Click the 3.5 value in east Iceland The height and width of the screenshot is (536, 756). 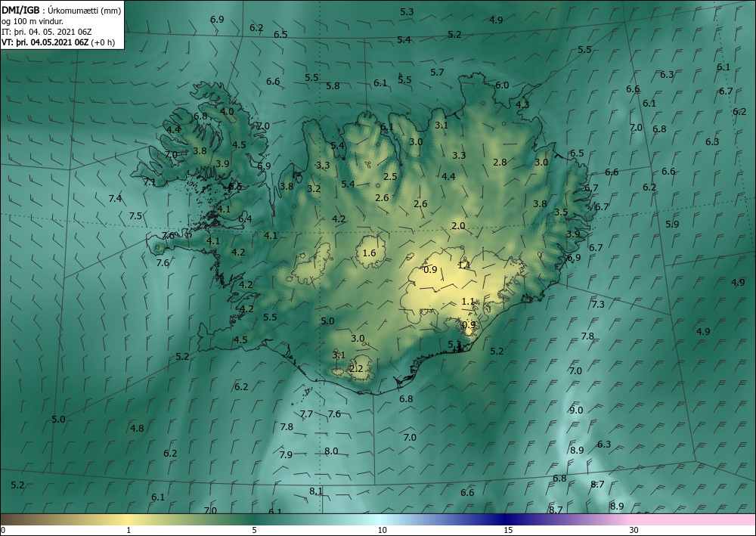point(561,212)
